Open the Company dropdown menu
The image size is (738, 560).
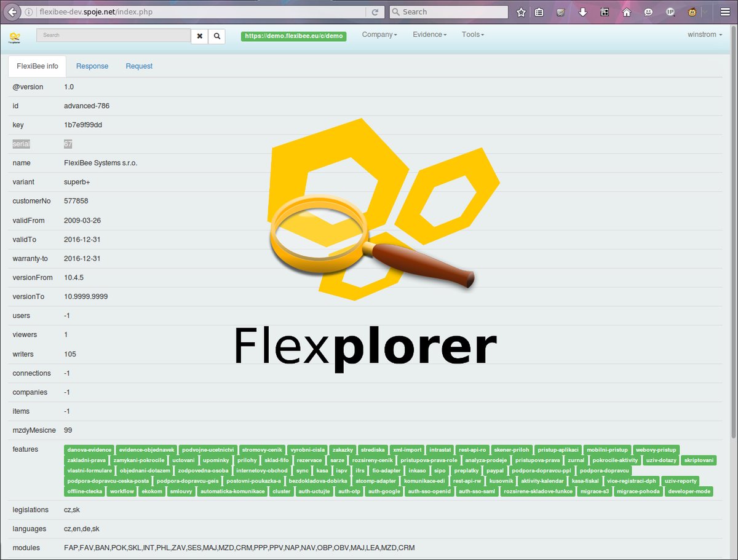pos(379,34)
